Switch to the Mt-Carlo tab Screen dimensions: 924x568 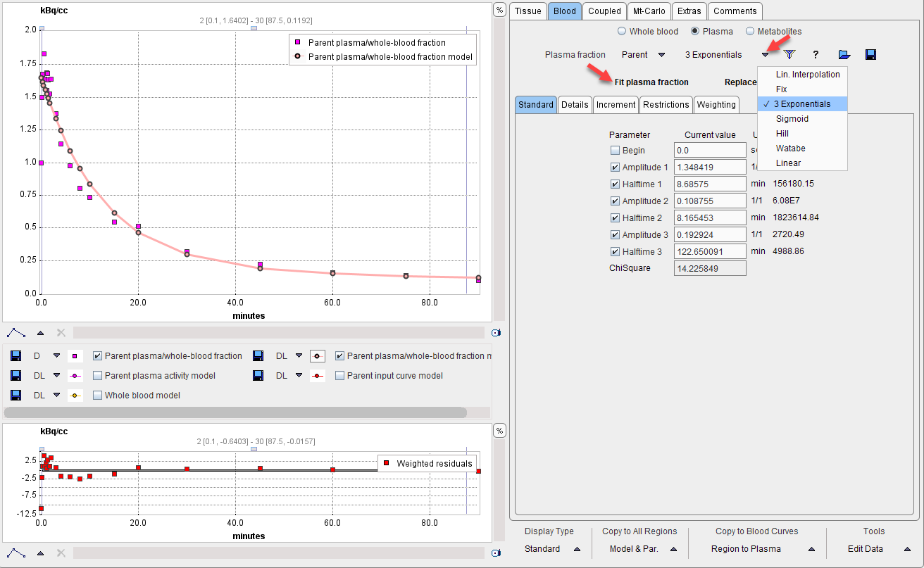coord(649,11)
